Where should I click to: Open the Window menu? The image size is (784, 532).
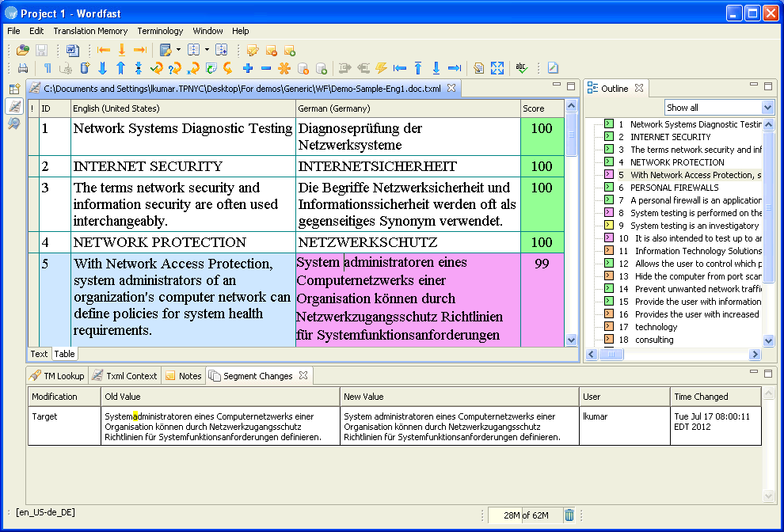coord(207,31)
